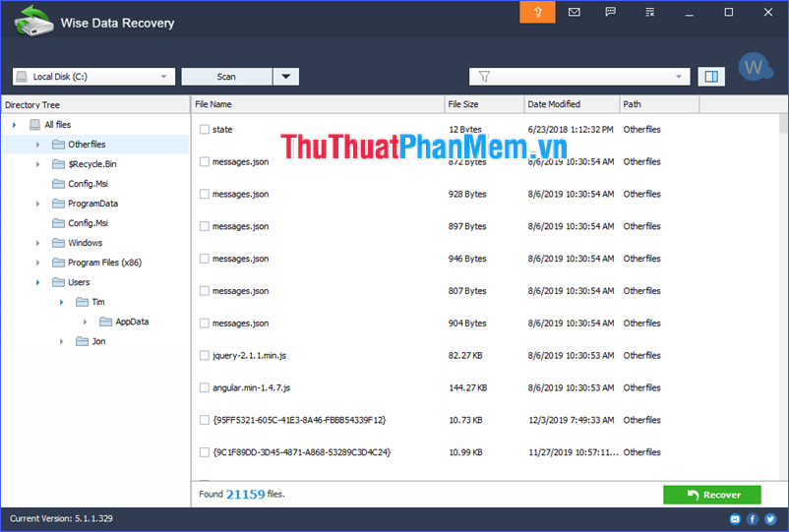Image resolution: width=789 pixels, height=532 pixels.
Task: Check the messages.json 897 Bytes checkbox
Action: click(x=205, y=226)
